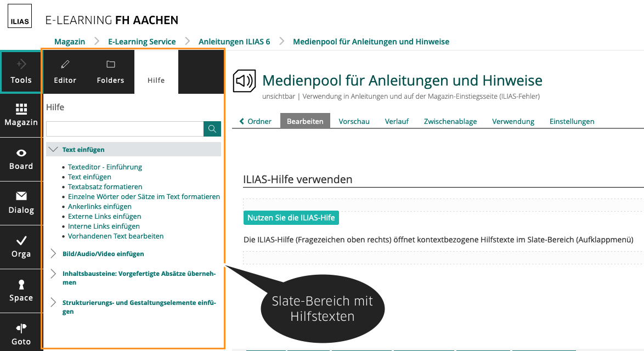Click the ILIAS logo top left
Viewport: 644px width, 351px height.
pyautogui.click(x=19, y=15)
